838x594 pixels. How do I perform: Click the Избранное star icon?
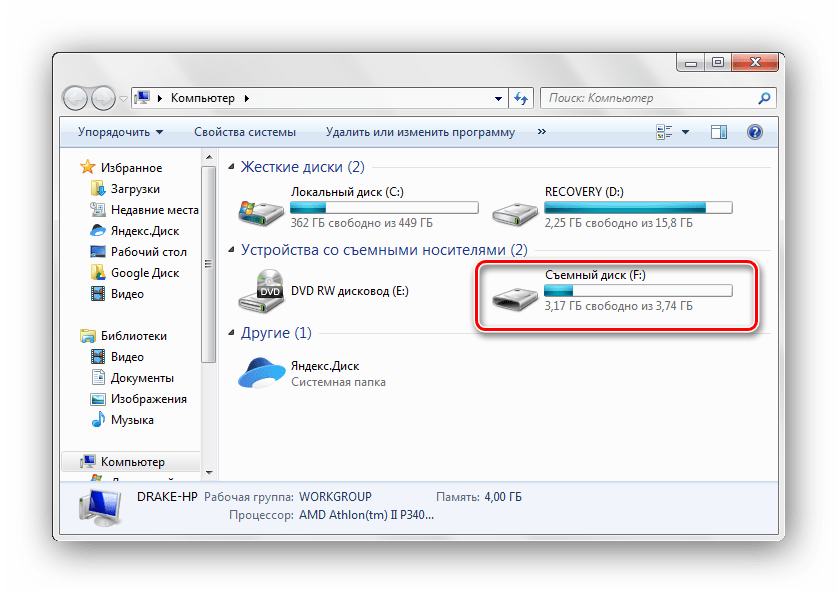coord(88,167)
